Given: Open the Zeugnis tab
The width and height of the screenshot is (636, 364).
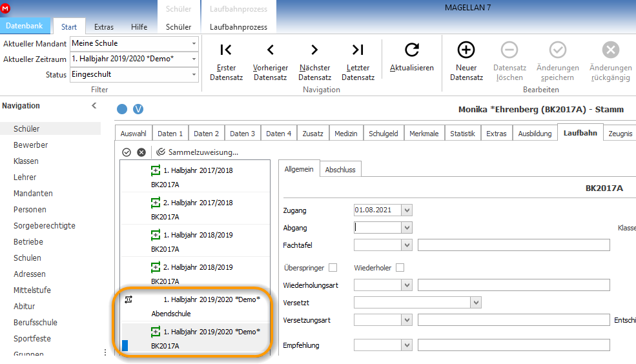Looking at the screenshot, I should click(621, 134).
